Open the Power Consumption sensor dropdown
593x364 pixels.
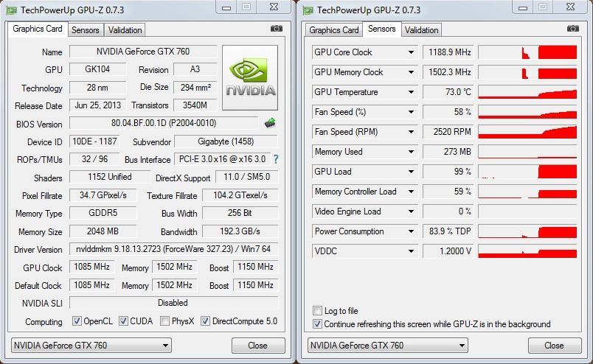click(412, 231)
